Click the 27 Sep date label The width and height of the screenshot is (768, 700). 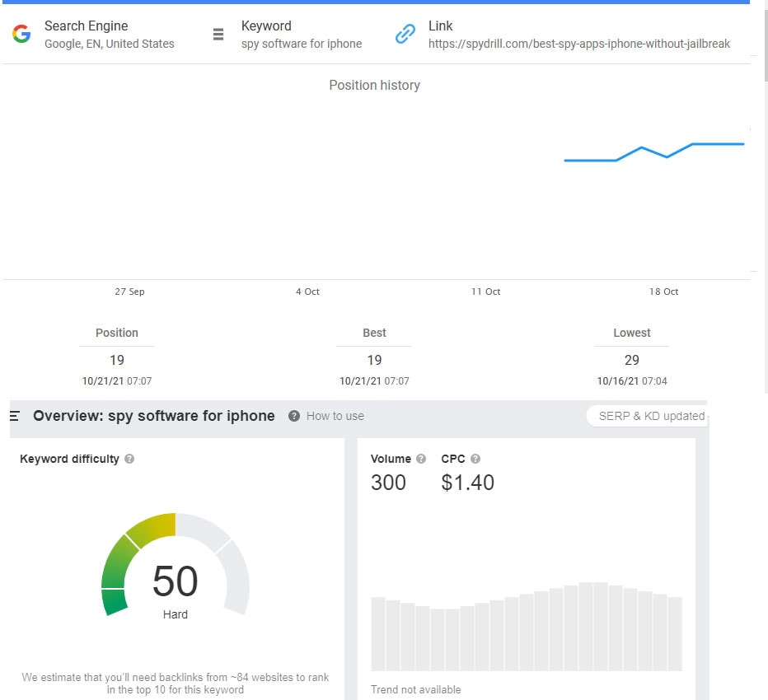pos(129,292)
